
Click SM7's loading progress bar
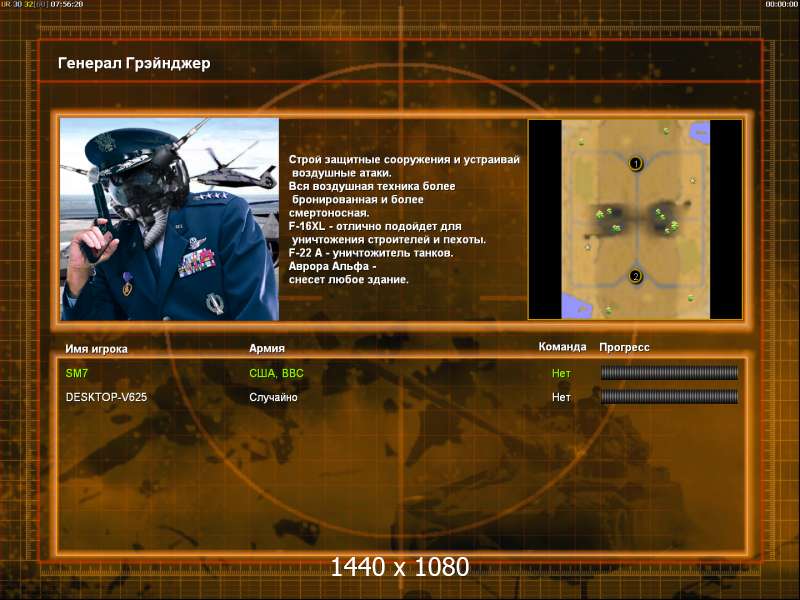click(x=669, y=373)
